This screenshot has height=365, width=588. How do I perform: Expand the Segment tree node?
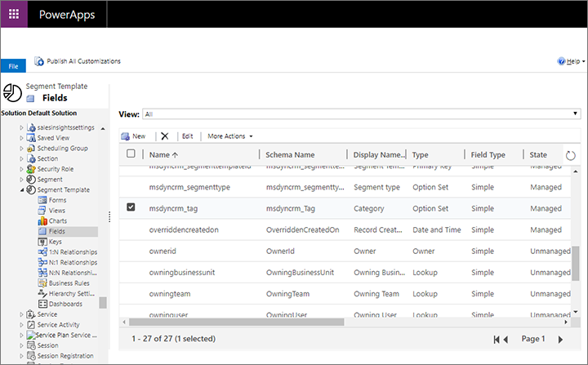click(x=21, y=180)
